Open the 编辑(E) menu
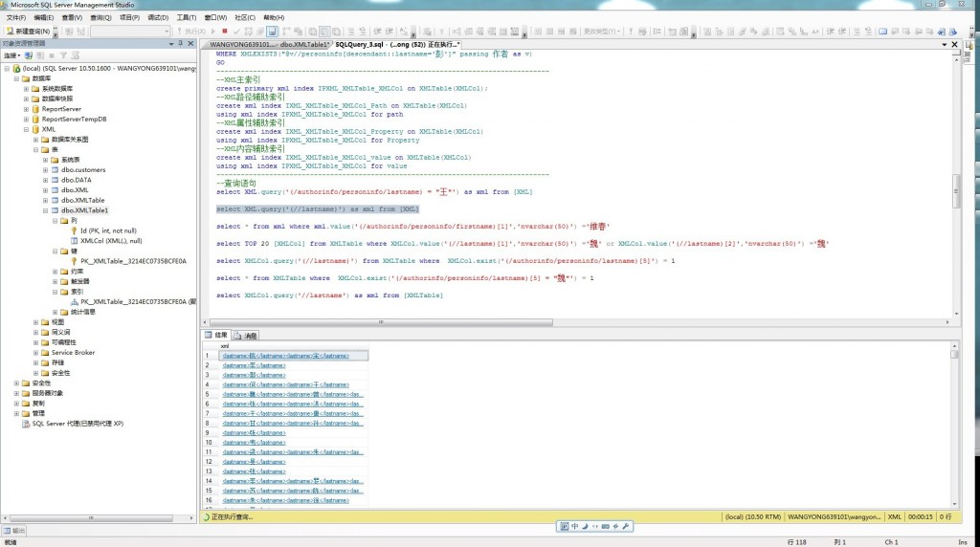Screen dimensions: 980x547 44,17
